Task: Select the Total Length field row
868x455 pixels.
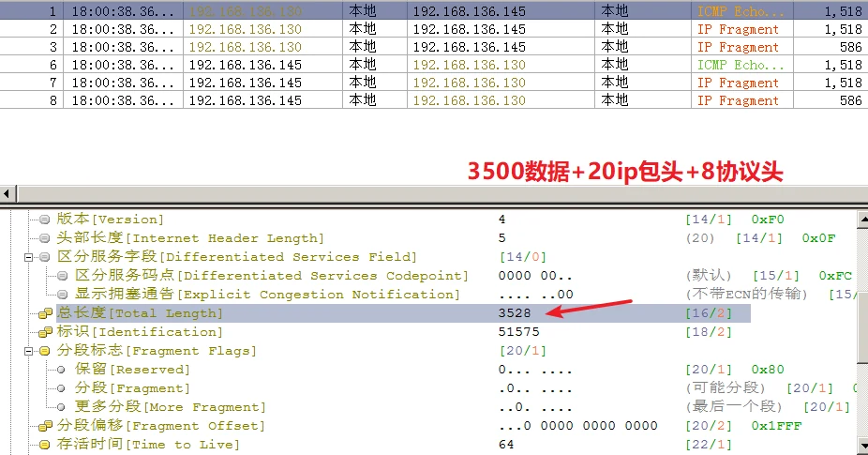Action: [403, 313]
